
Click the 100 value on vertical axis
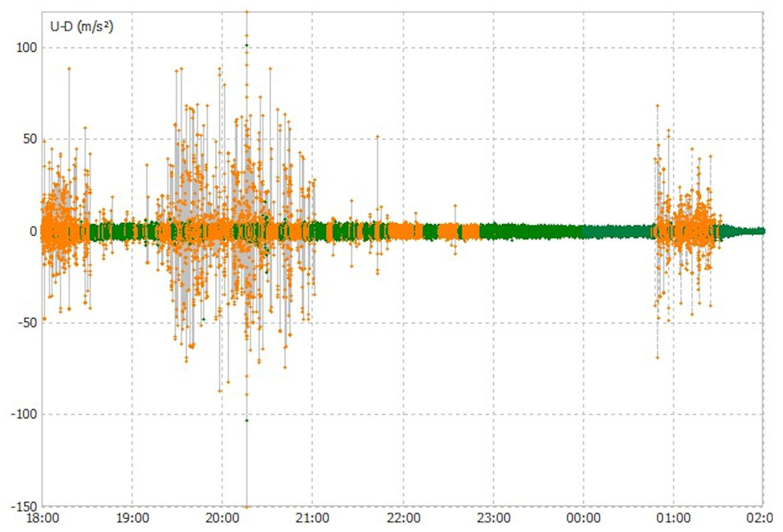(26, 48)
